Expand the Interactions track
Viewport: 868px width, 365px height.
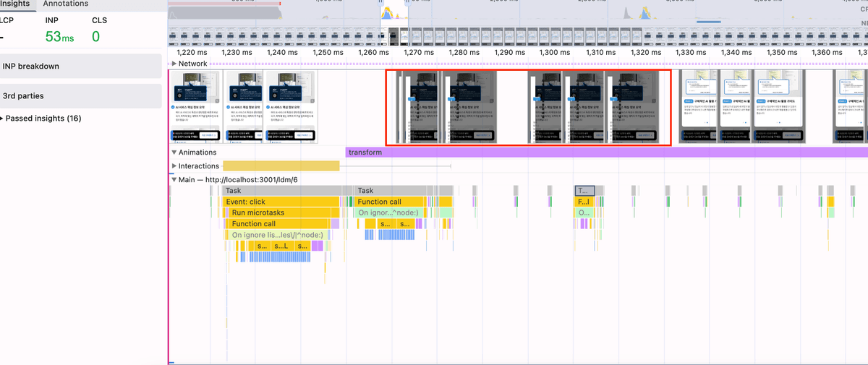pyautogui.click(x=174, y=166)
